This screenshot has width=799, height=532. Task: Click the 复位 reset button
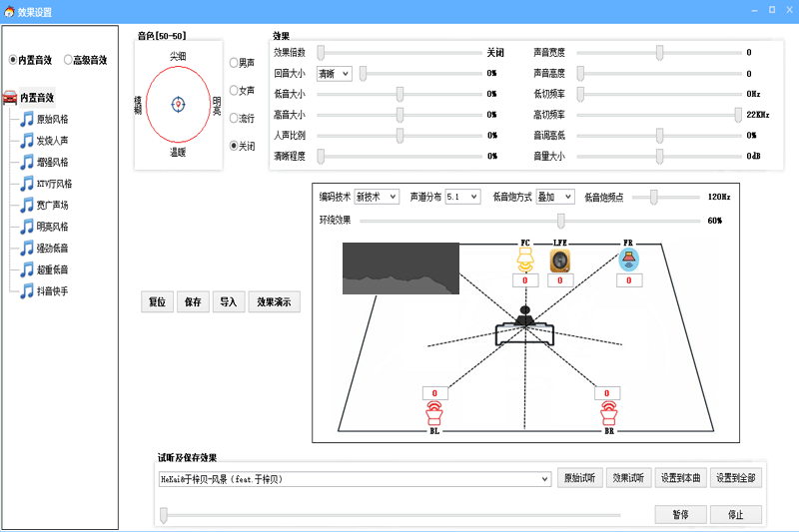pyautogui.click(x=157, y=301)
